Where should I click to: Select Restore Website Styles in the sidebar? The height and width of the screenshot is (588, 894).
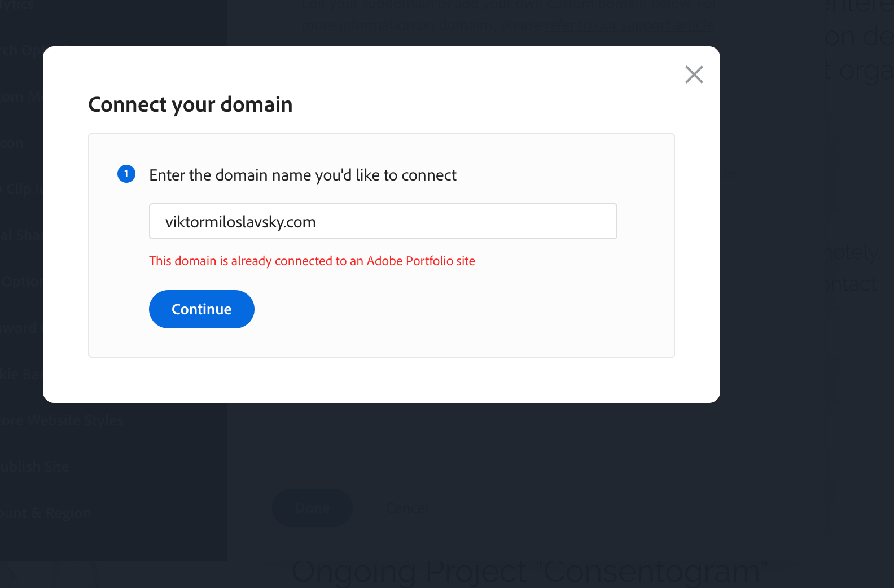pyautogui.click(x=62, y=420)
